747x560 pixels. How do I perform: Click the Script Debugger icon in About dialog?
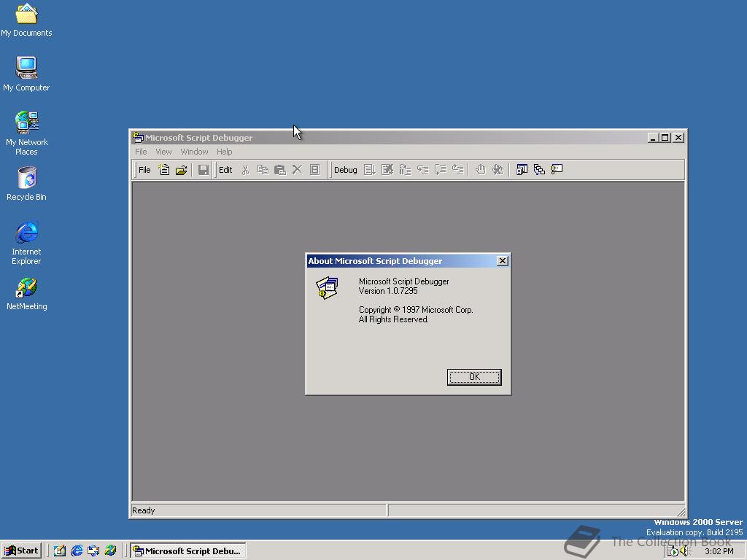tap(327, 287)
